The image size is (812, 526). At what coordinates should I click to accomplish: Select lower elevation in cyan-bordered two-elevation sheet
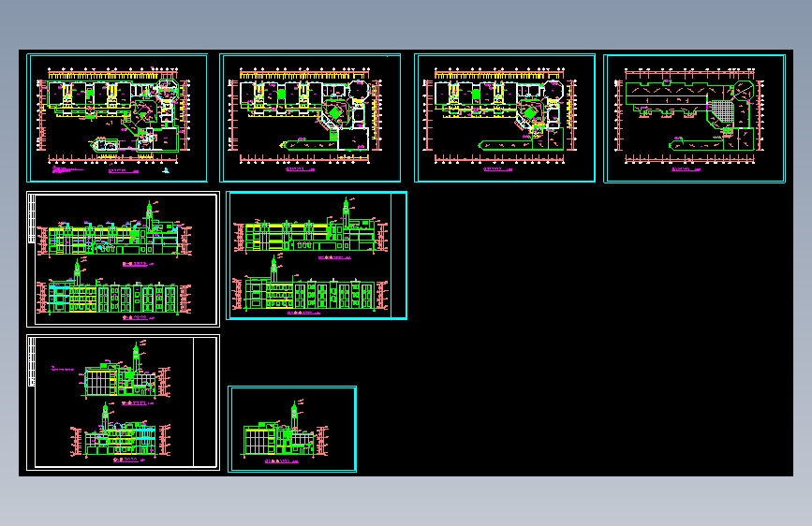tap(311, 284)
